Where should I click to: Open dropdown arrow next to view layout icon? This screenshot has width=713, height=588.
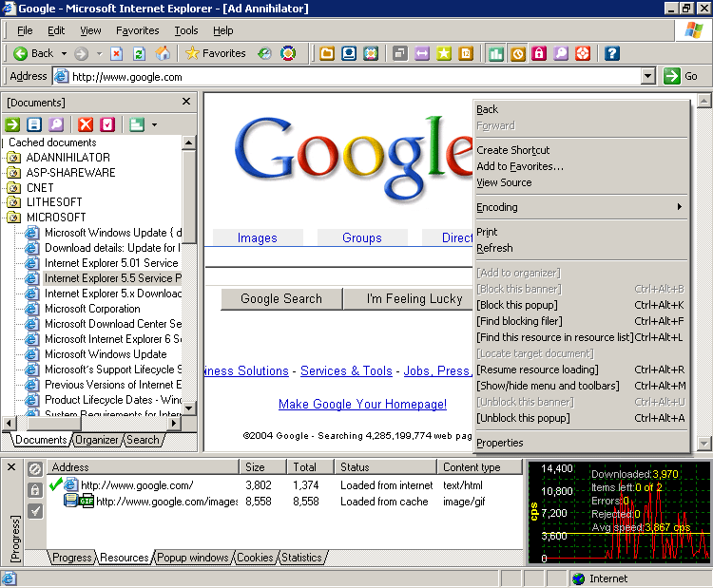coord(155,124)
